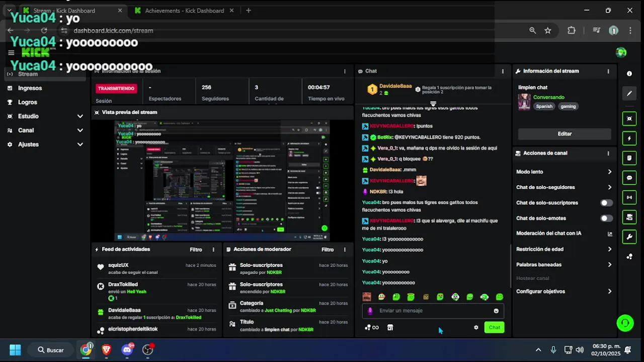Toggle Chat de solo-emotes switch
This screenshot has width=644, height=362.
(x=607, y=219)
